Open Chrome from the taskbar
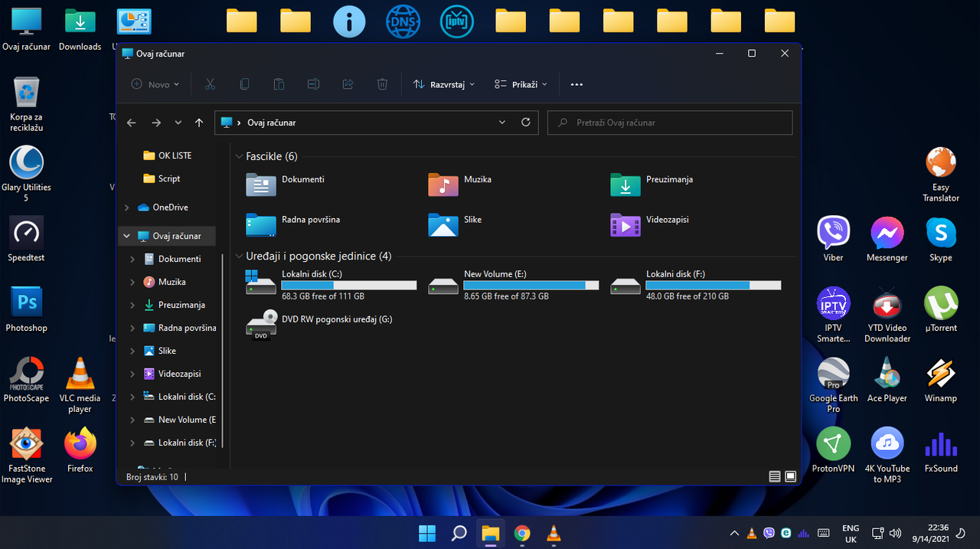Screen dimensions: 980x549 pos(522,533)
